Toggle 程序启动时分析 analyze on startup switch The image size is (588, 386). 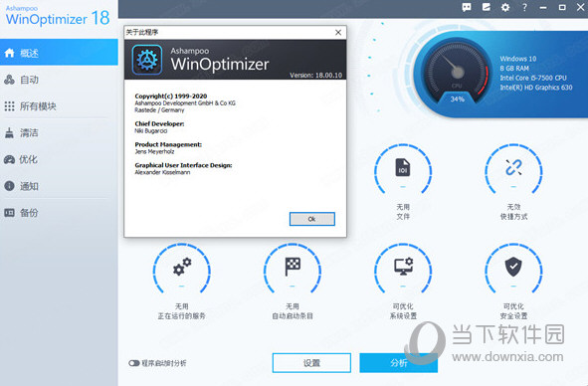point(134,363)
